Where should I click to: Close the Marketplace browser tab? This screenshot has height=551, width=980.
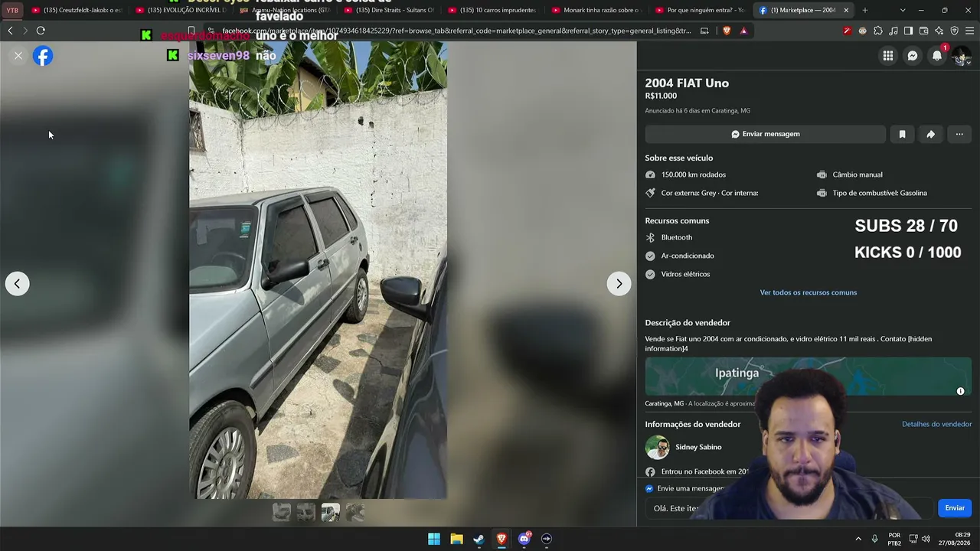coord(846,11)
